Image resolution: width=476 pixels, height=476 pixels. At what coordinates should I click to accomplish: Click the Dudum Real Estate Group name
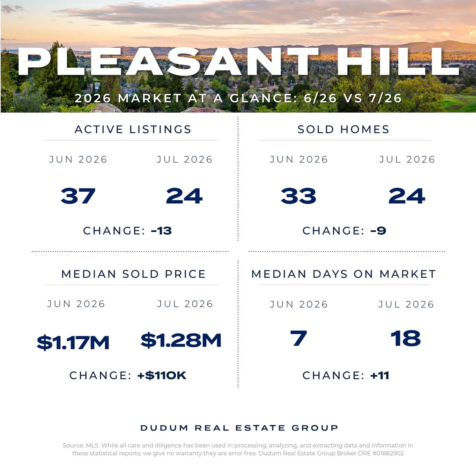(239, 428)
